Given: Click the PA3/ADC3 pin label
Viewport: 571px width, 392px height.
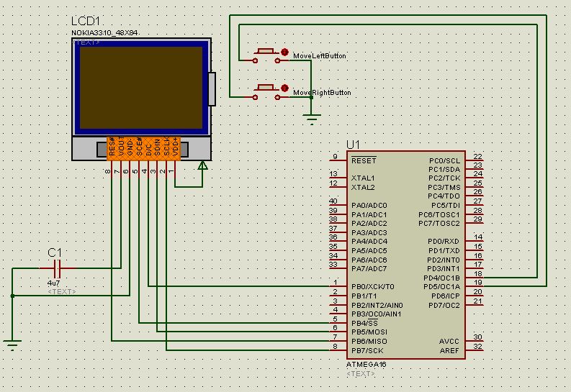Looking at the screenshot, I should click(x=369, y=233).
